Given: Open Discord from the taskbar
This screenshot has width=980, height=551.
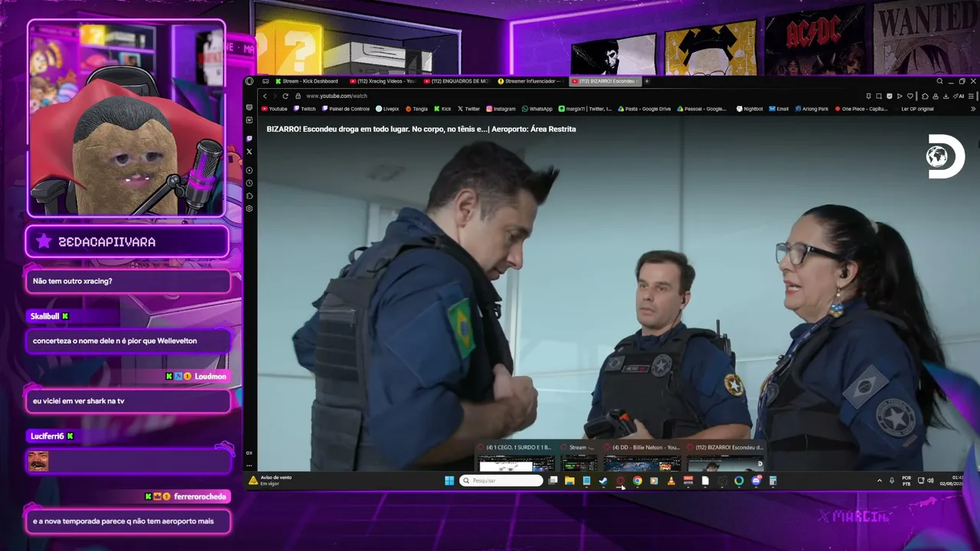Looking at the screenshot, I should pyautogui.click(x=756, y=481).
